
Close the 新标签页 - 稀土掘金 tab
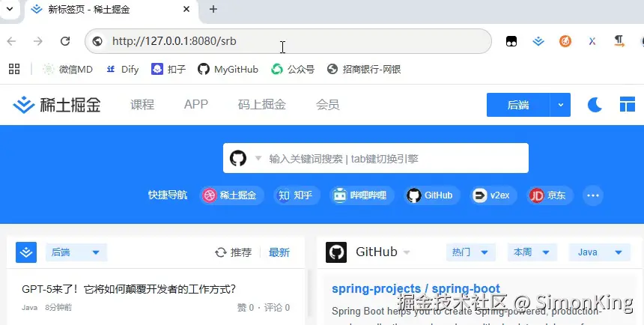click(x=186, y=9)
